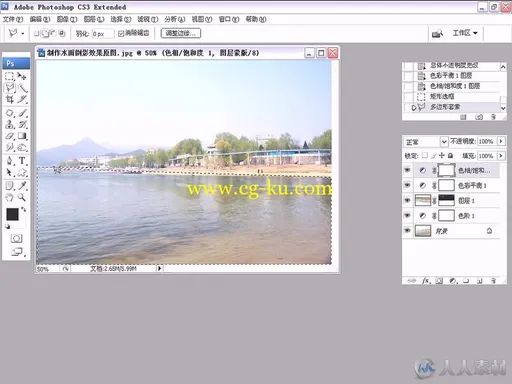
Task: Select the Eyedropper tool
Action: (22, 186)
